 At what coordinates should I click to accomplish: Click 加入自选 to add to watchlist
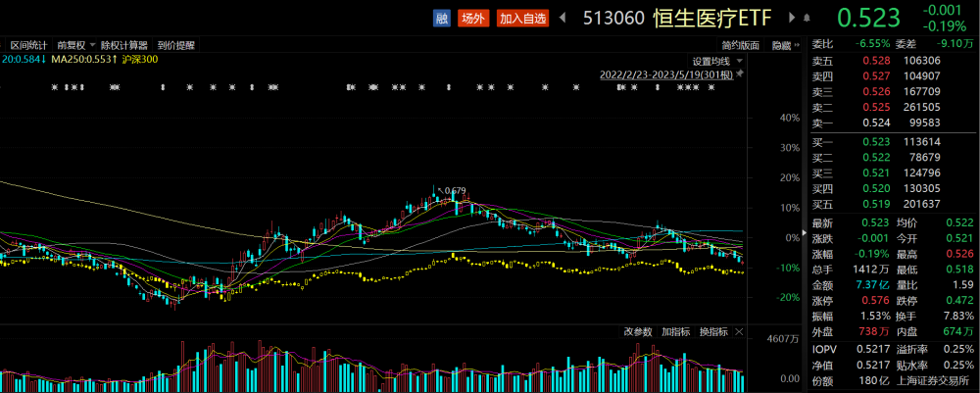pos(520,18)
